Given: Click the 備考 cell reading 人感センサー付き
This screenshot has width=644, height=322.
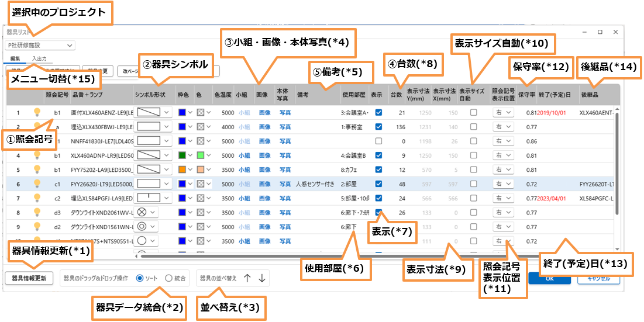Looking at the screenshot, I should (315, 183).
